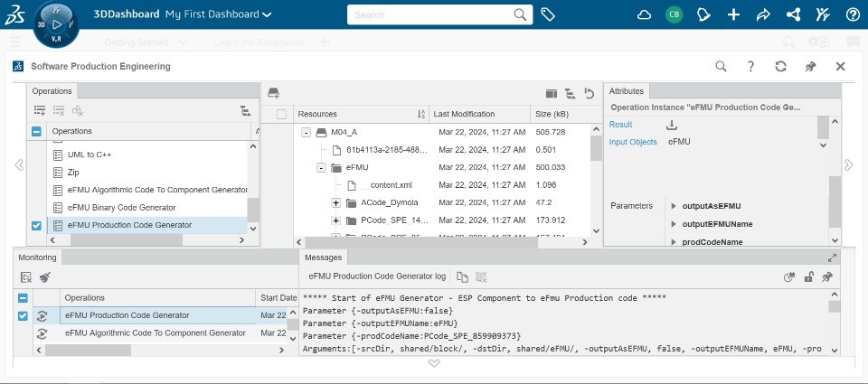Image resolution: width=868 pixels, height=384 pixels.
Task: Open the cloud icon in top bar
Action: pyautogui.click(x=644, y=15)
